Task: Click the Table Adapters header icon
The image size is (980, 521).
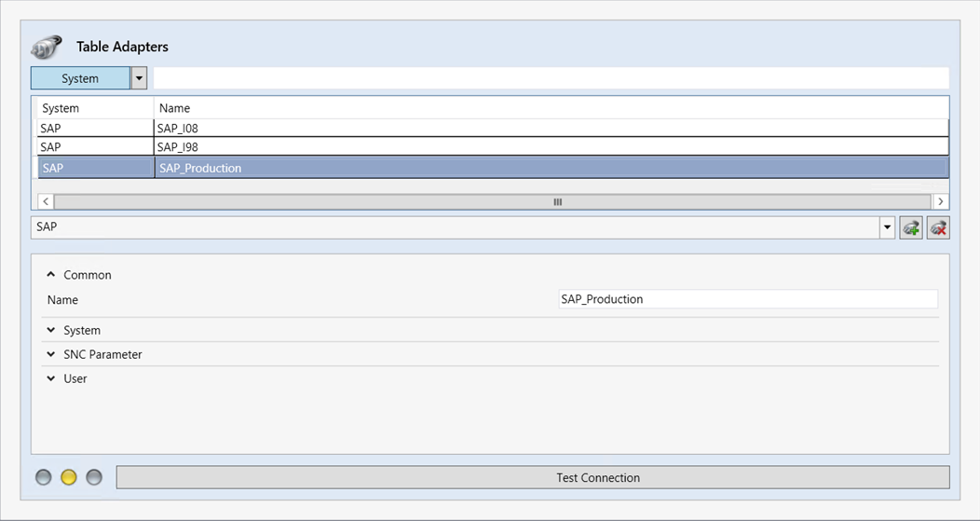Action: (47, 47)
